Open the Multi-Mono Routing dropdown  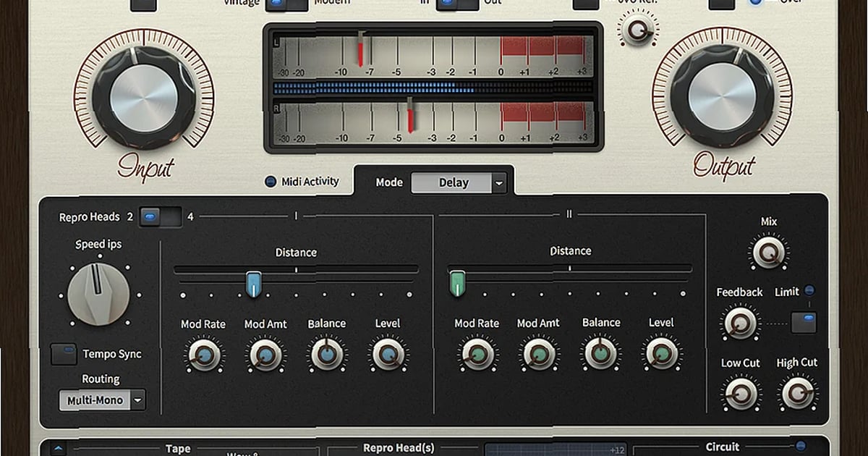(x=101, y=400)
